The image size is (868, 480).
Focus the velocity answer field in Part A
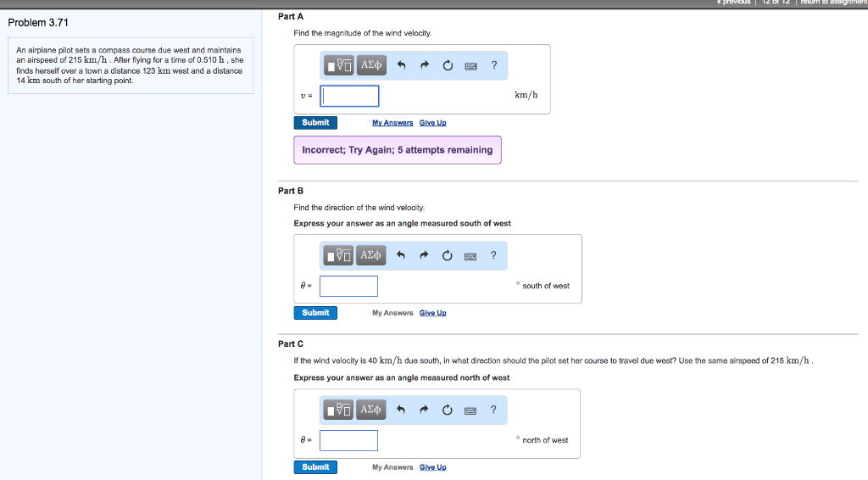[349, 96]
